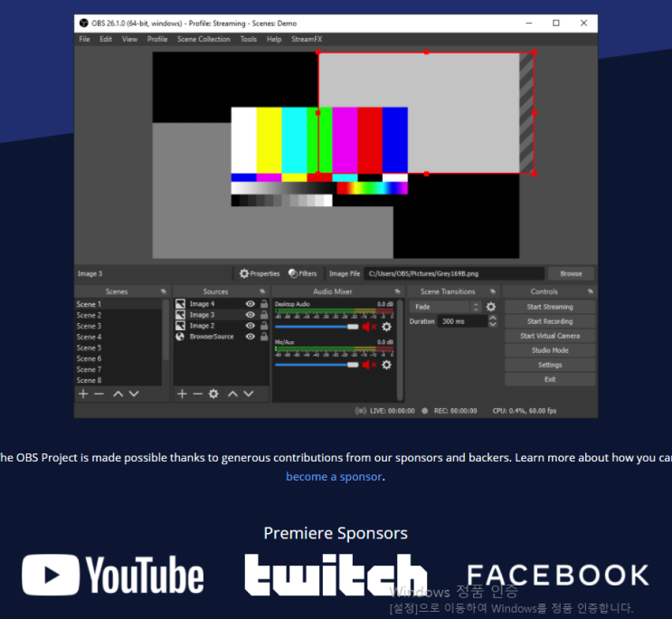672x619 pixels.
Task: Click Start Virtual Camera button
Action: [550, 336]
